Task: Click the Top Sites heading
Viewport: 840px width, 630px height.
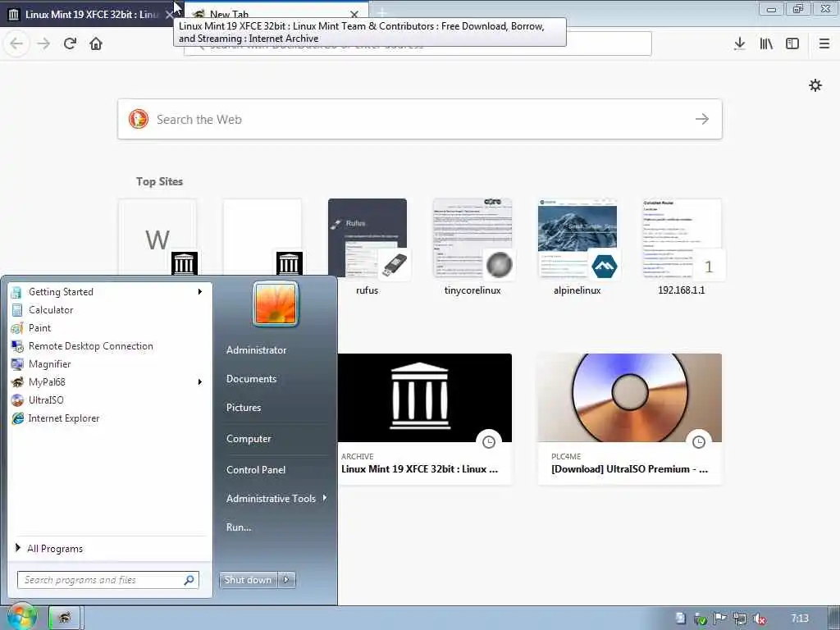Action: [x=159, y=181]
